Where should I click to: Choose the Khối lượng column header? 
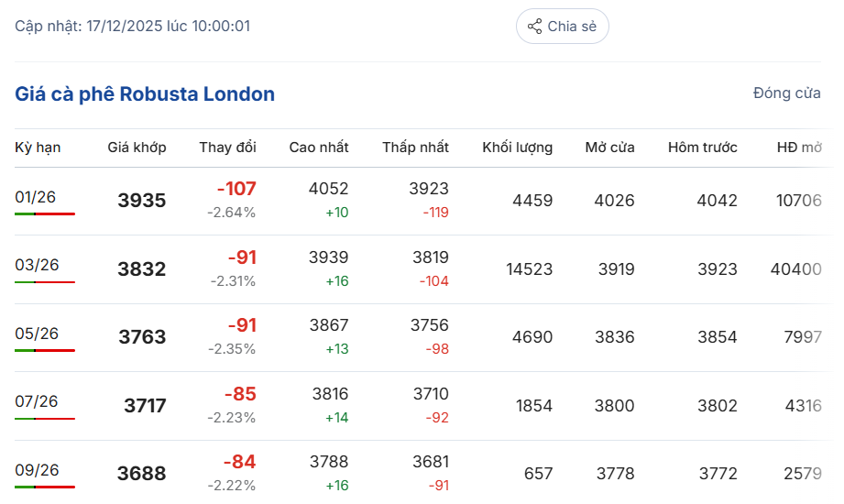coord(517,148)
